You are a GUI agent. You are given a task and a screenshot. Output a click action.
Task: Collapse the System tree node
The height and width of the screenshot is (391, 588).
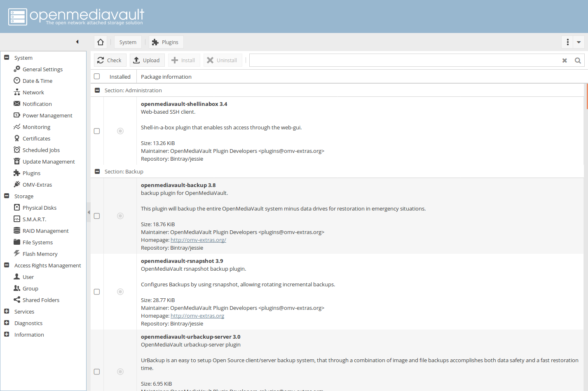(x=7, y=58)
